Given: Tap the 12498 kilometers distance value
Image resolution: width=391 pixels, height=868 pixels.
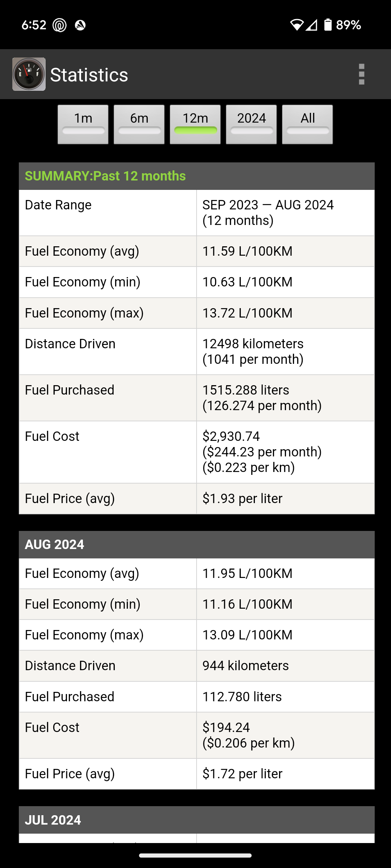Looking at the screenshot, I should [253, 344].
